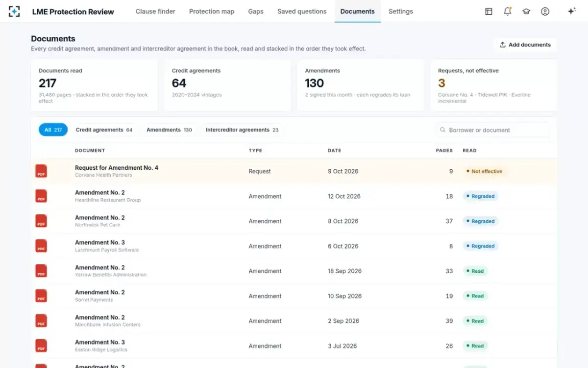Click Read badge on 2 Sep 2026 row
588x368 pixels.
pos(475,321)
